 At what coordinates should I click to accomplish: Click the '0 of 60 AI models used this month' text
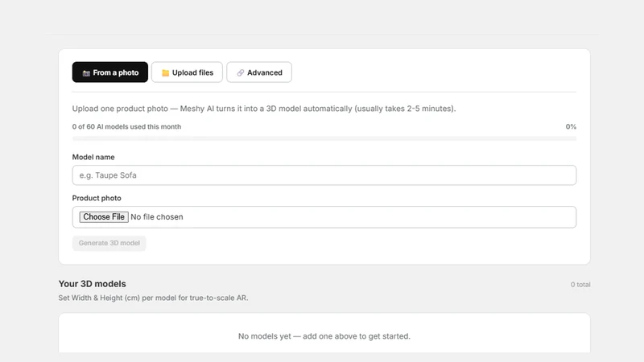point(126,127)
